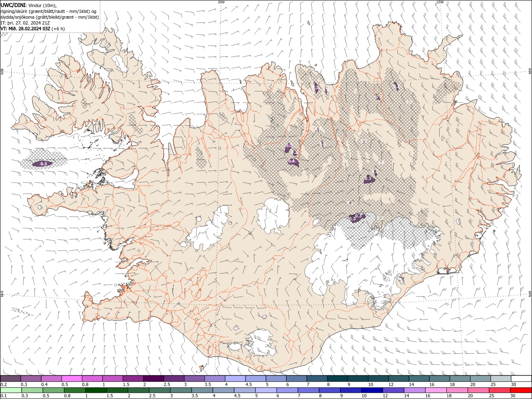Click the "VT: Mið. 28.02.2024 03Z (+6 h)" line
The image size is (532, 399).
click(x=32, y=29)
